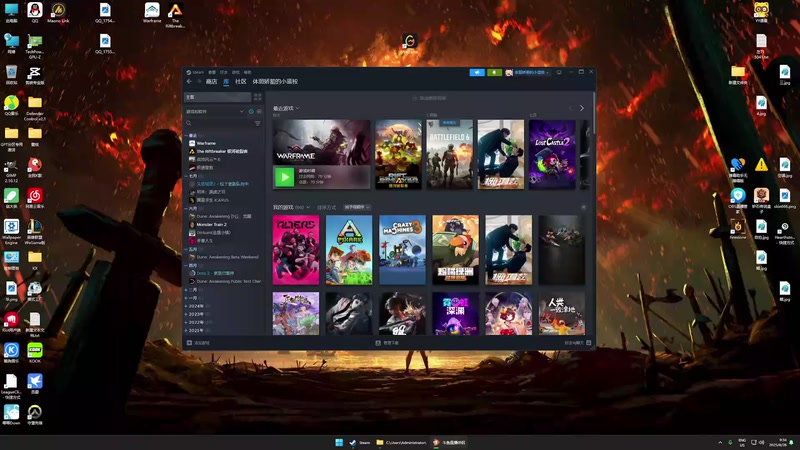Open the QQ desktop icon
The height and width of the screenshot is (450, 800).
[x=35, y=12]
